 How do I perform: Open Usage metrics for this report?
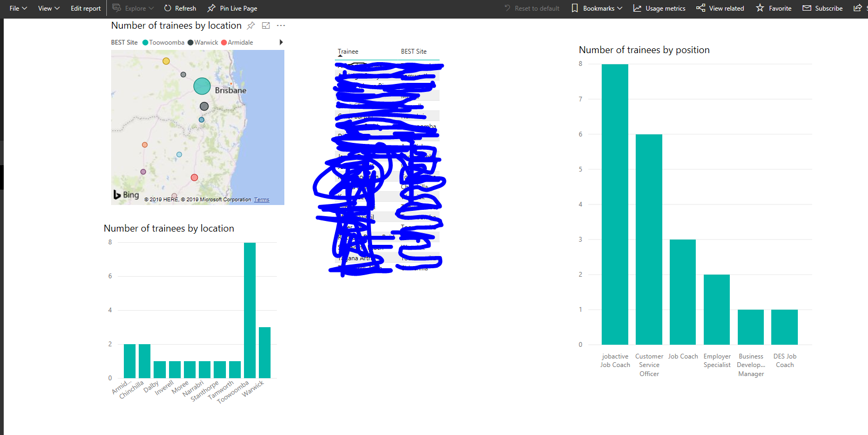[659, 8]
